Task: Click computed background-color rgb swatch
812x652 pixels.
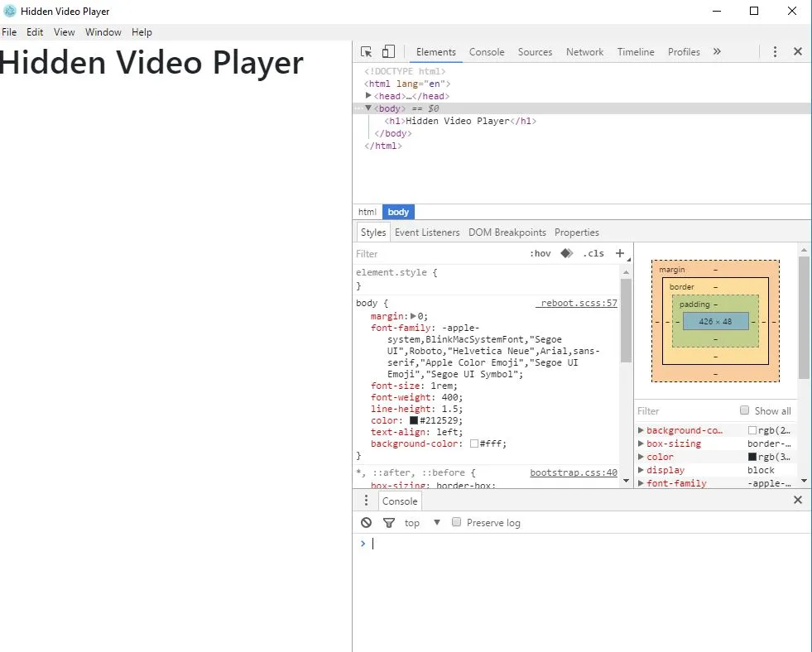Action: click(x=752, y=430)
